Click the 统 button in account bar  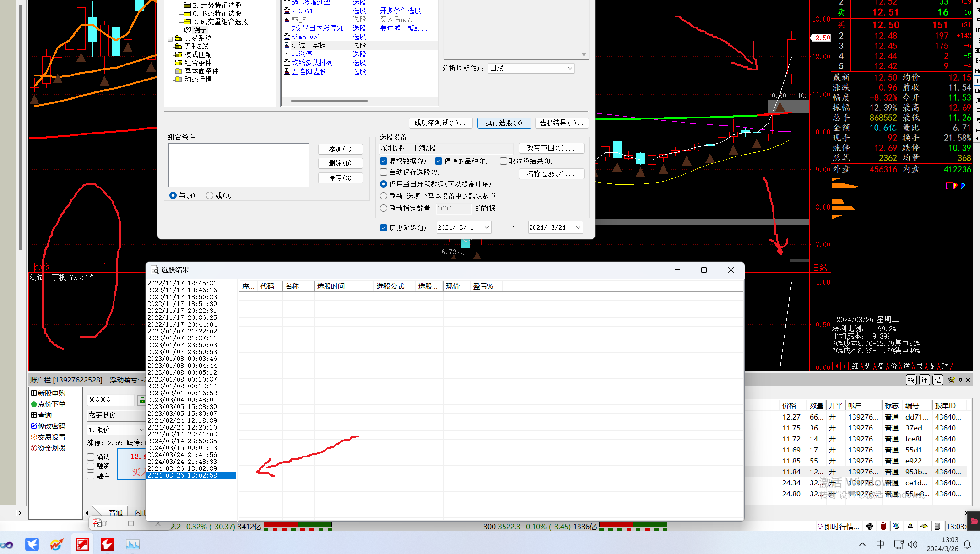[911, 380]
